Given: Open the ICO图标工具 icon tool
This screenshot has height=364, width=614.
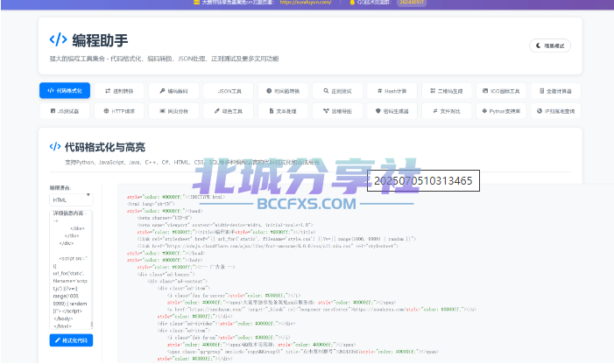Looking at the screenshot, I should pos(502,91).
